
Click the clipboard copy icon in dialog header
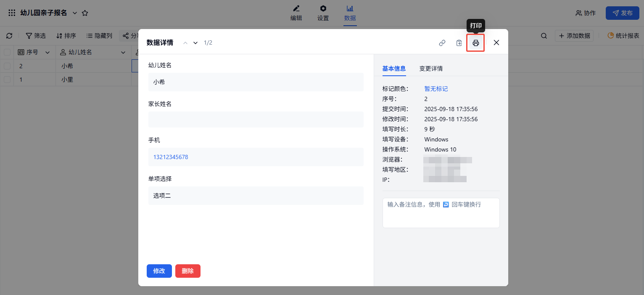[459, 43]
